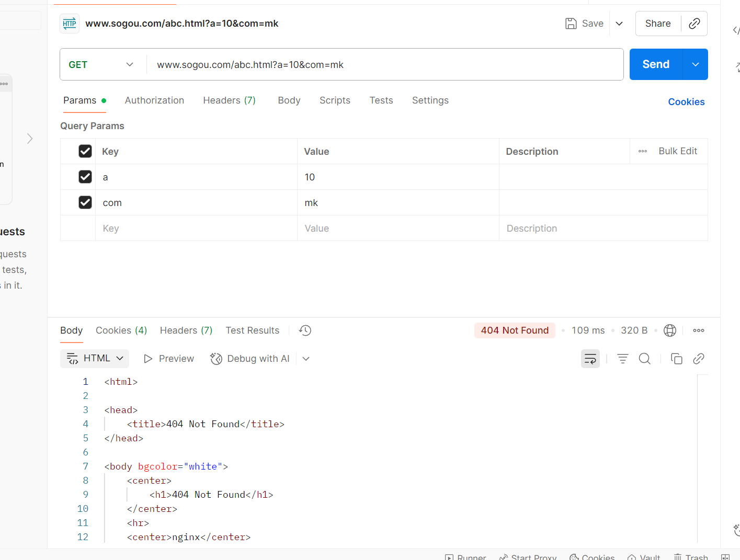Click Bulk Edit

(678, 151)
